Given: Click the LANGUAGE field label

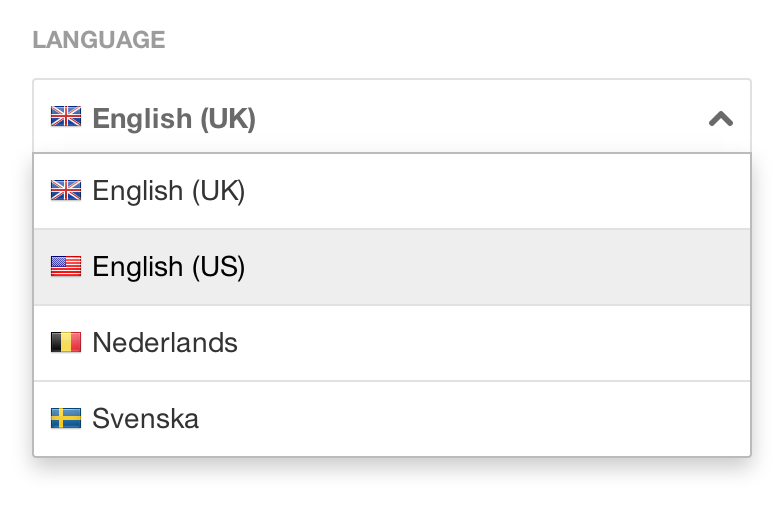Looking at the screenshot, I should 98,40.
